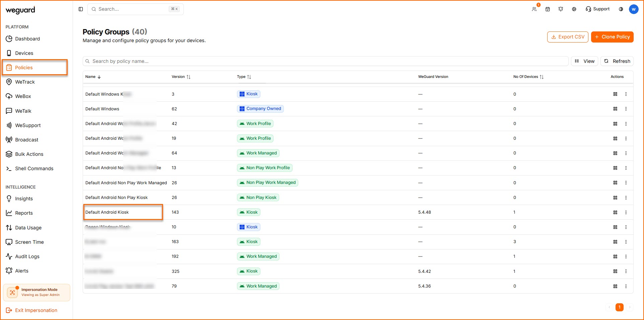644x320 pixels.
Task: Open the WeTrack menu item
Action: click(x=25, y=82)
